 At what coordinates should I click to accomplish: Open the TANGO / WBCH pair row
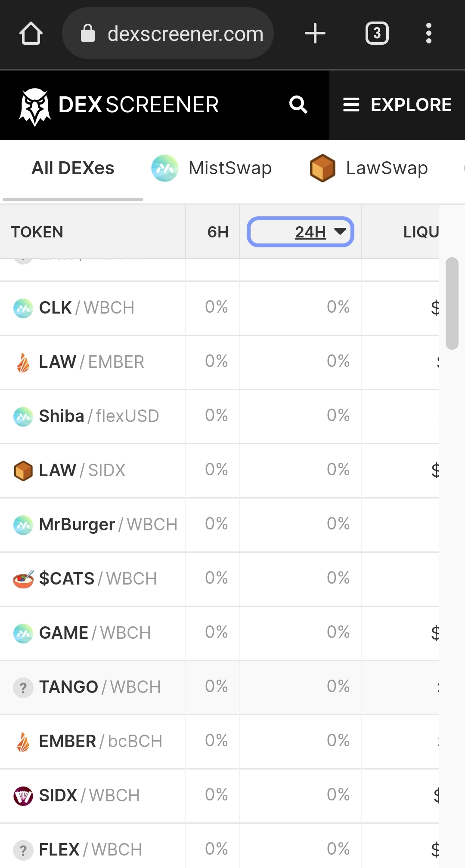220,687
